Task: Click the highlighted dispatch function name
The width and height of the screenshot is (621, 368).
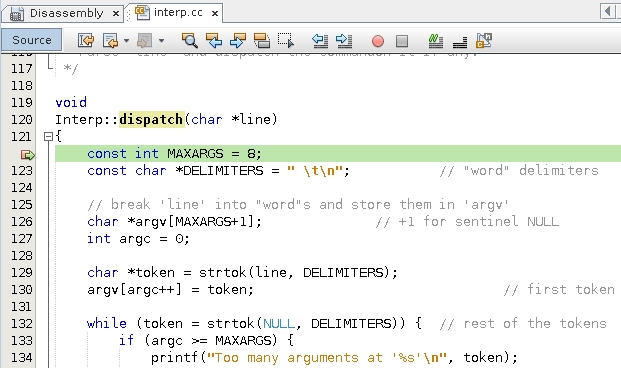Action: [151, 119]
